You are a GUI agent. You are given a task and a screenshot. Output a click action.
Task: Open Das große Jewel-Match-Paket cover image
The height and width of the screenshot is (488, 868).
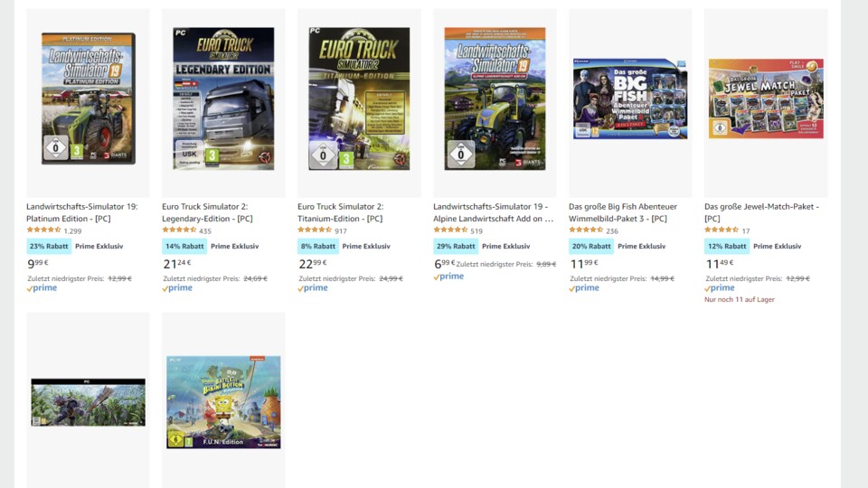pyautogui.click(x=766, y=99)
